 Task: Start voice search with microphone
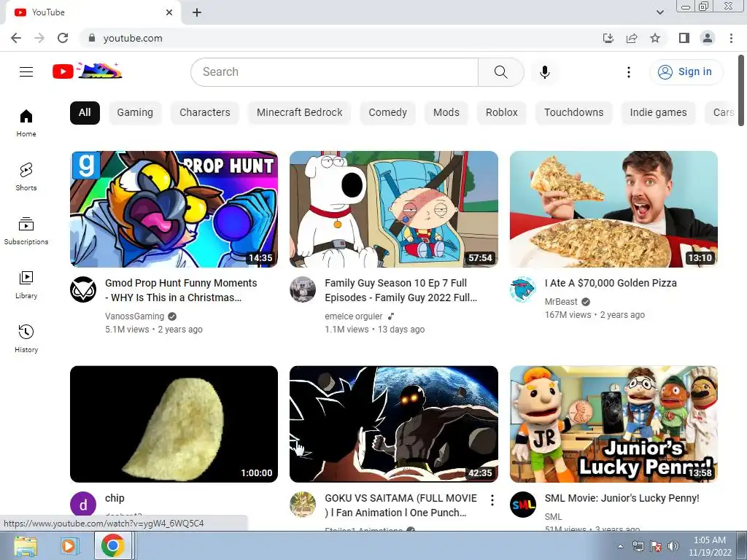click(544, 72)
